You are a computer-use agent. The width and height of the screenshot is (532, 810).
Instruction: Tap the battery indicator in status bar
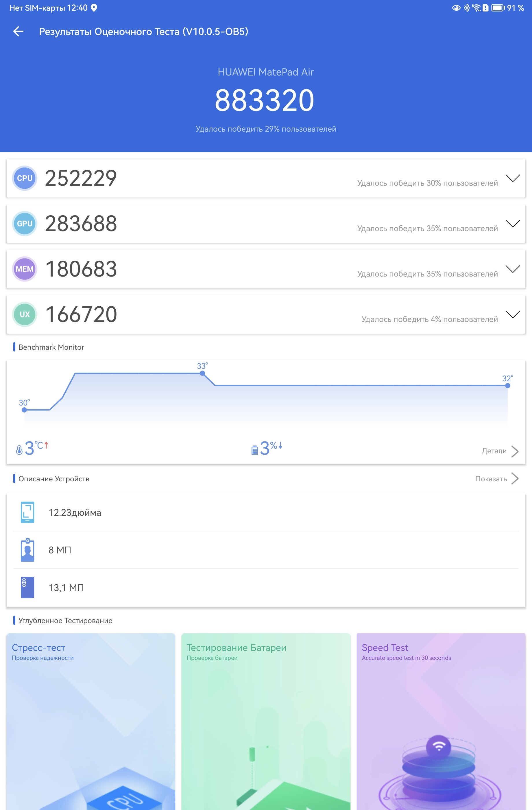pos(498,8)
